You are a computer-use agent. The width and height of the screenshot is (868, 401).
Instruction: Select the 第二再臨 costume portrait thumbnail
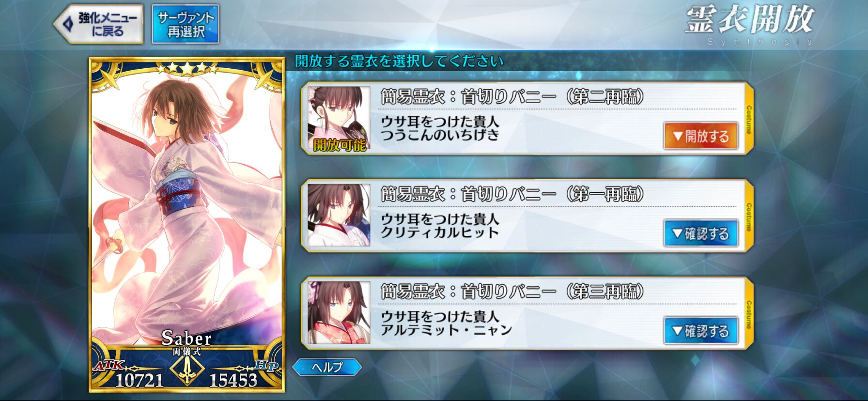pyautogui.click(x=339, y=118)
